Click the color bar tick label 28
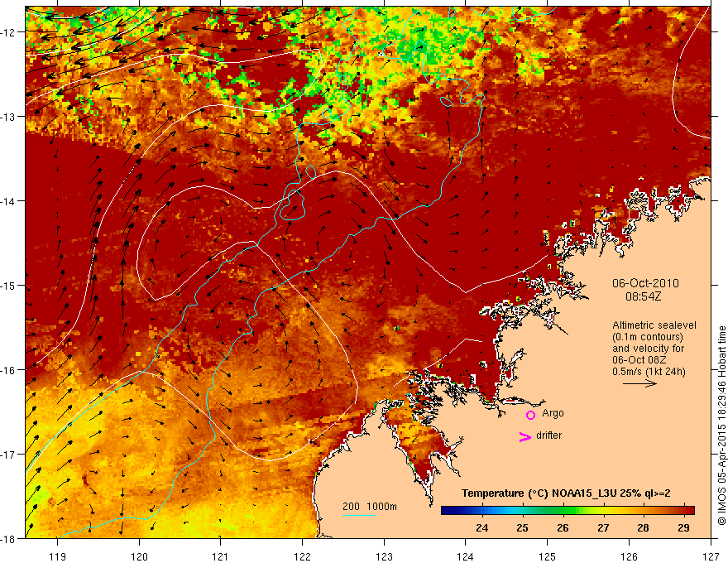The image size is (728, 563). (x=643, y=527)
